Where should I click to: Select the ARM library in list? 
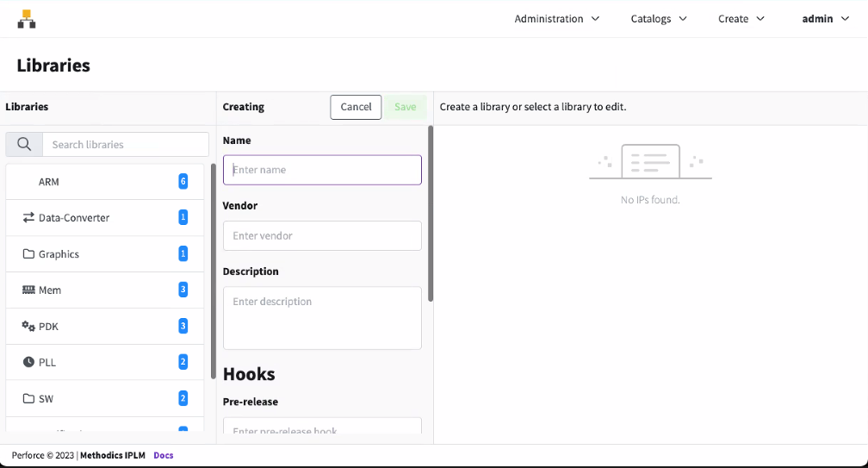point(49,182)
